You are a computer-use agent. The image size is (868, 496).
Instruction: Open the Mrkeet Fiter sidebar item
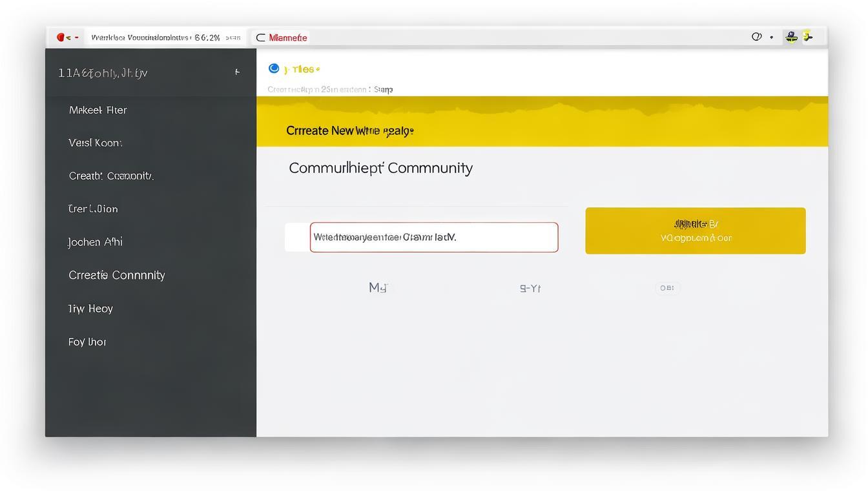click(x=98, y=110)
